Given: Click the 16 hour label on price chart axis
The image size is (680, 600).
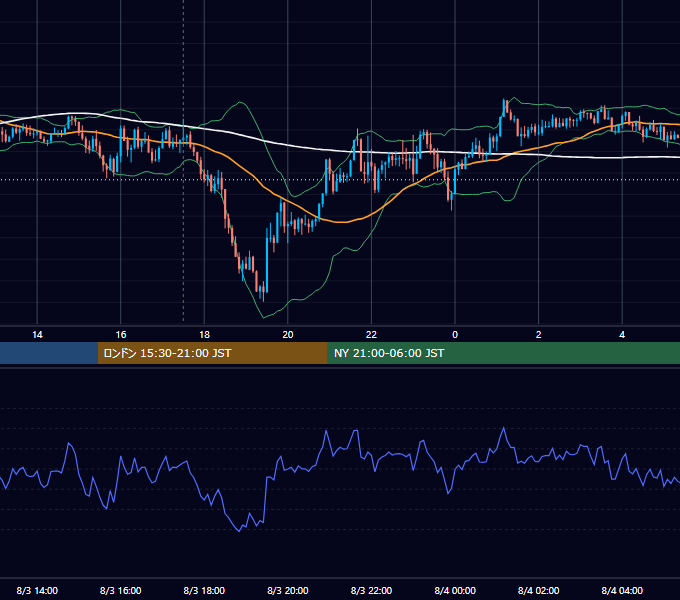Looking at the screenshot, I should click(121, 335).
